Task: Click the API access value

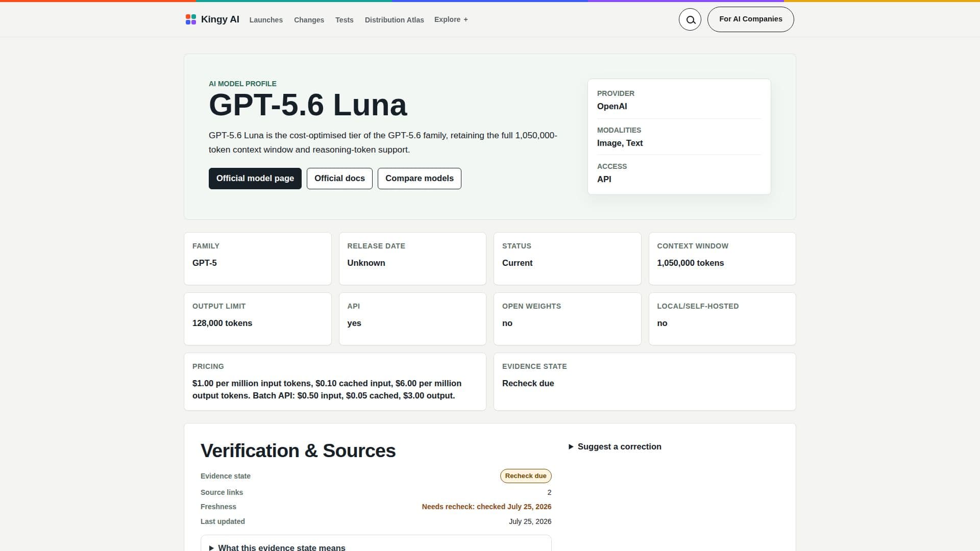Action: pyautogui.click(x=604, y=180)
